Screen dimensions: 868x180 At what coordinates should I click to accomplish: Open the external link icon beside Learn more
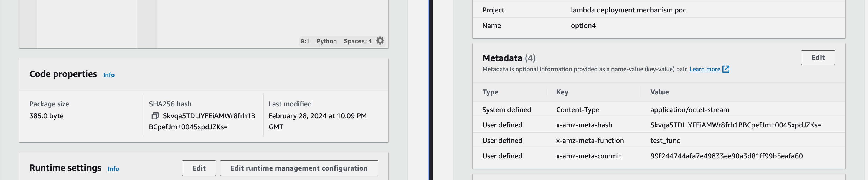pos(726,69)
